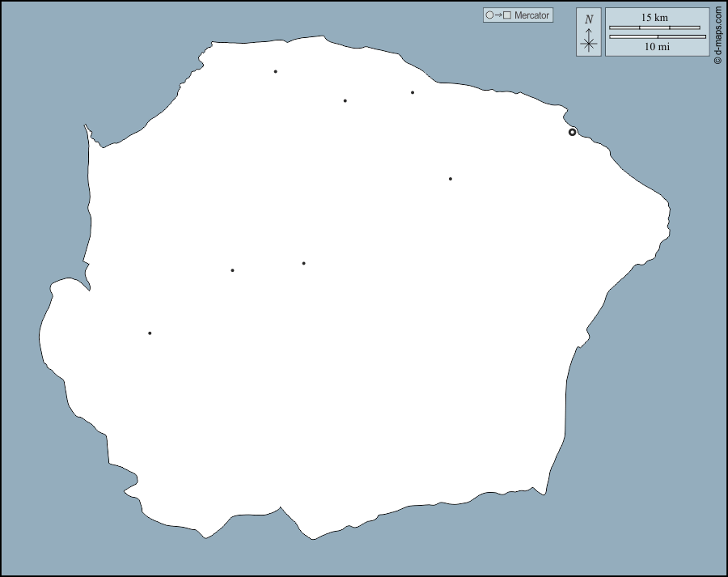Click the Mercator projection label
The width and height of the screenshot is (728, 577).
tap(531, 15)
